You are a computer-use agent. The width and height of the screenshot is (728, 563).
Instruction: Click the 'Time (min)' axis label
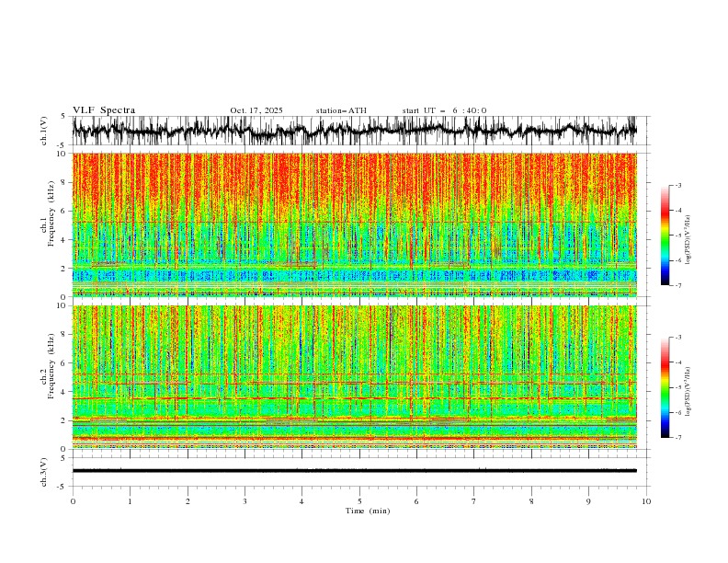(x=368, y=511)
